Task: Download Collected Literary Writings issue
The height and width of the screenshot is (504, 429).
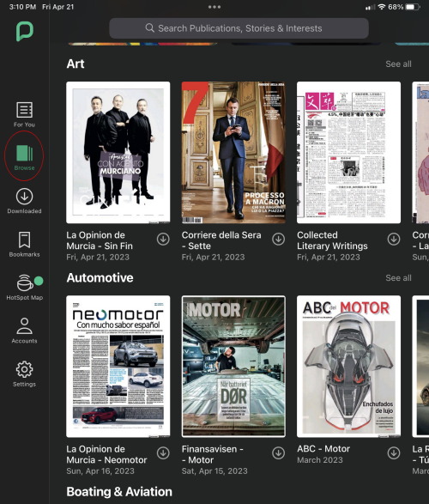Action: tap(394, 240)
